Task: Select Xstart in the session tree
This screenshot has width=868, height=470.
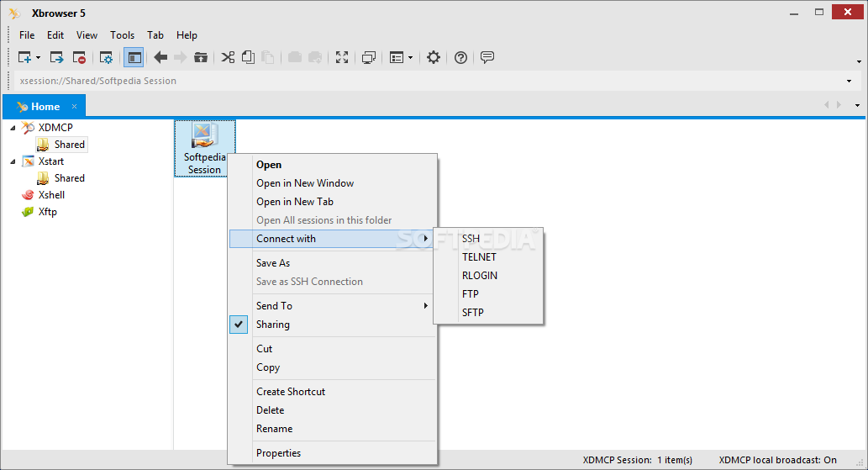Action: tap(51, 161)
